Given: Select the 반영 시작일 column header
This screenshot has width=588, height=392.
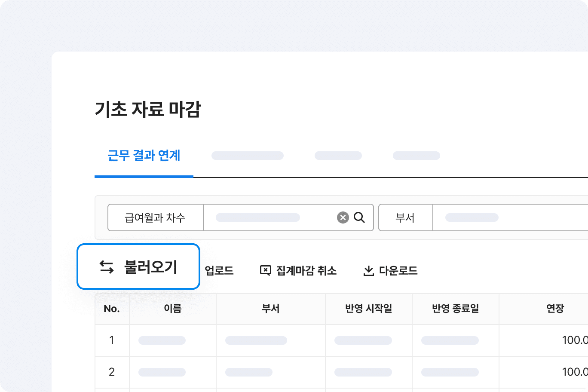Looking at the screenshot, I should click(369, 309).
